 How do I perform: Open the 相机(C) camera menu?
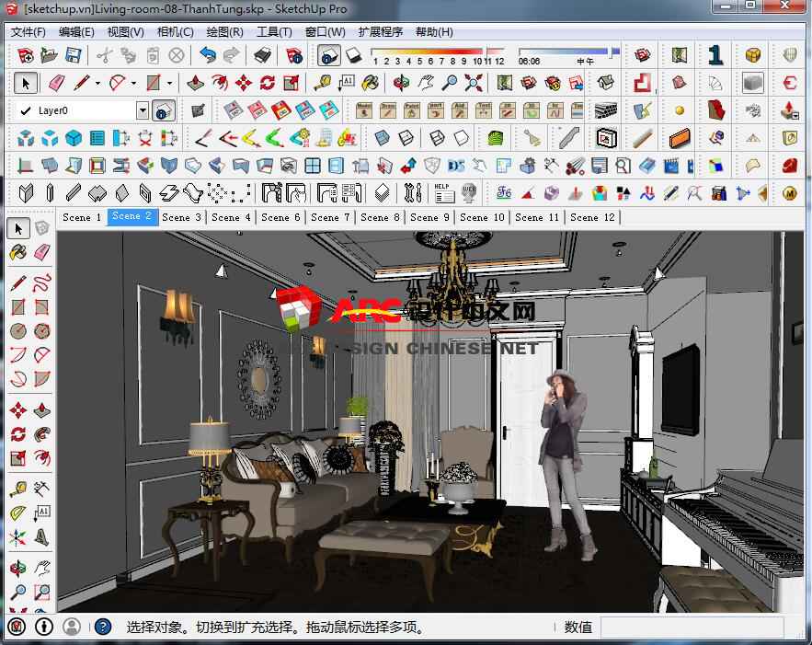175,31
